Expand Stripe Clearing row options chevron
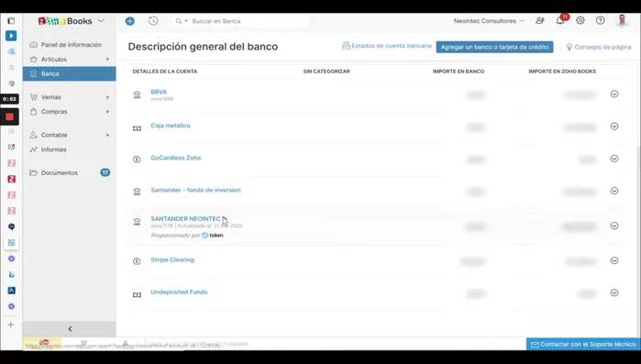 (x=614, y=260)
